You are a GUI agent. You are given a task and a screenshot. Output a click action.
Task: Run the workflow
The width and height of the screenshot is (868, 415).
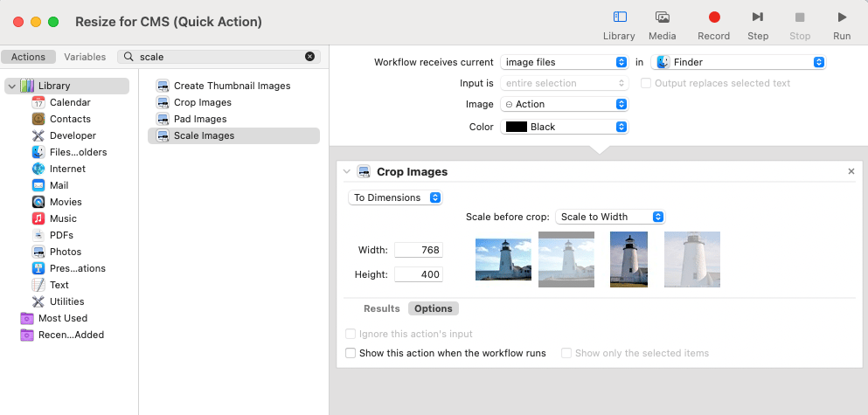(x=842, y=17)
